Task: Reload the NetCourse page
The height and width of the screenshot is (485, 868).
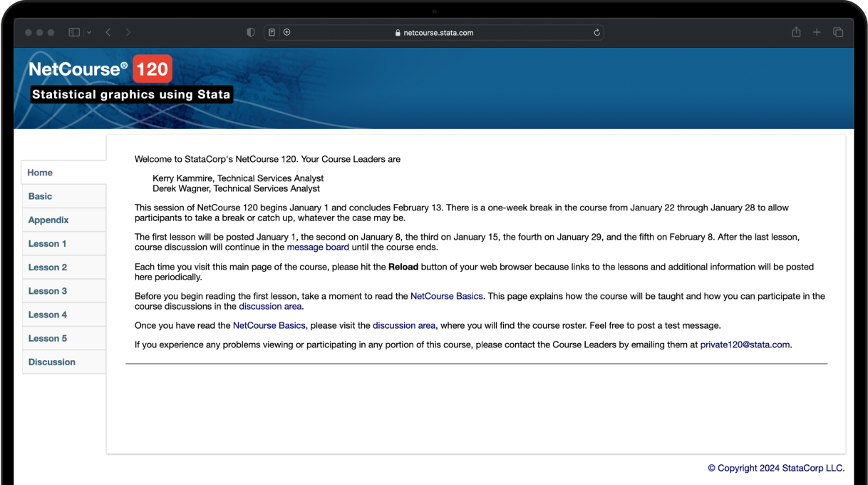Action: click(596, 33)
